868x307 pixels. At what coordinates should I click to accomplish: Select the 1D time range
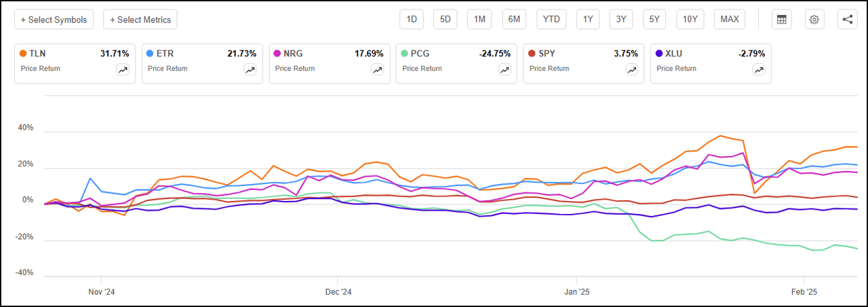(x=412, y=20)
